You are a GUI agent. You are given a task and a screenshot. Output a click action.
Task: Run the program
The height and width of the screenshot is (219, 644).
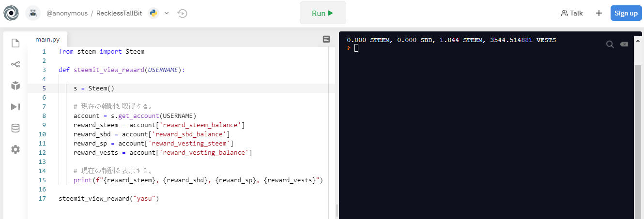tap(323, 13)
